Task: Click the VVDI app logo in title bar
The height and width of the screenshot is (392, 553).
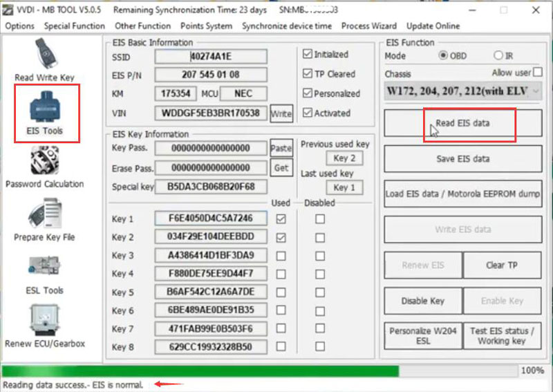Action: point(7,10)
